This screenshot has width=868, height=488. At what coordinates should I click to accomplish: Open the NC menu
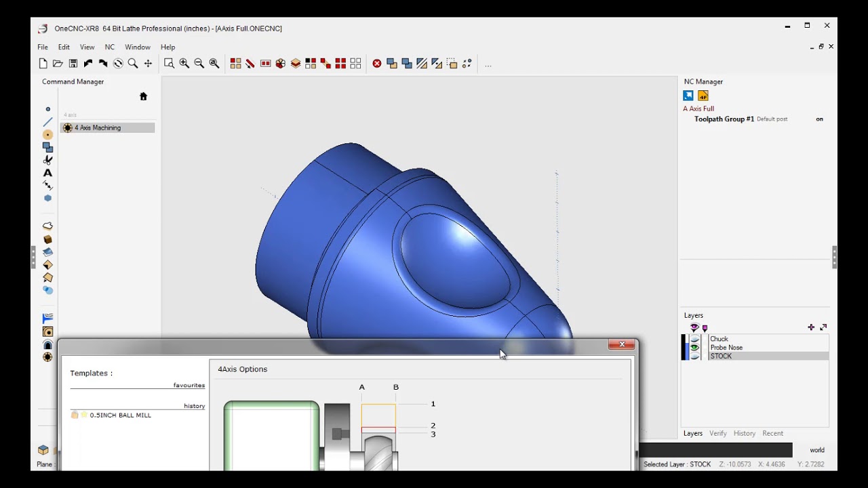[110, 47]
